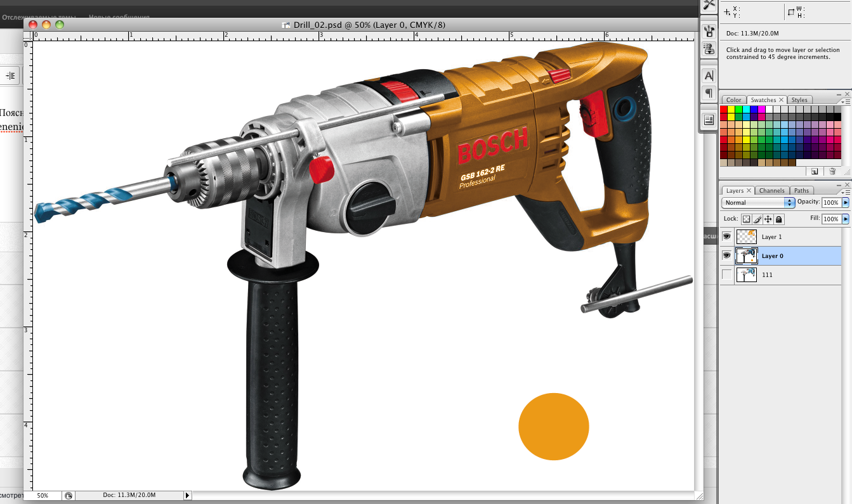
Task: Toggle Lock position for the layer
Action: [768, 219]
